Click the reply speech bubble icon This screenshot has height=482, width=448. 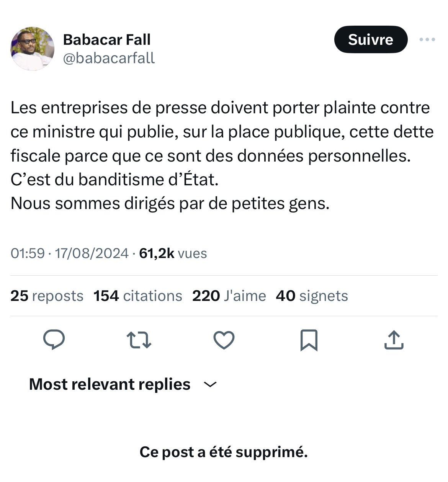(54, 340)
